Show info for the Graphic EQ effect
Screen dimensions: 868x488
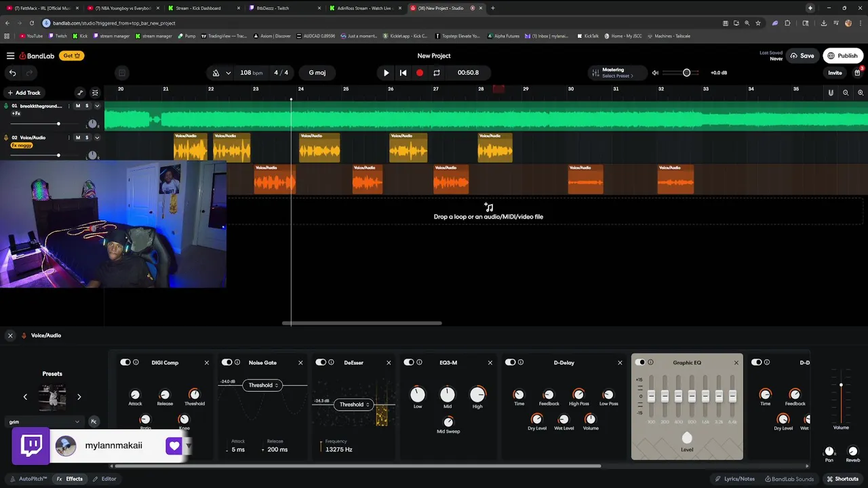650,363
